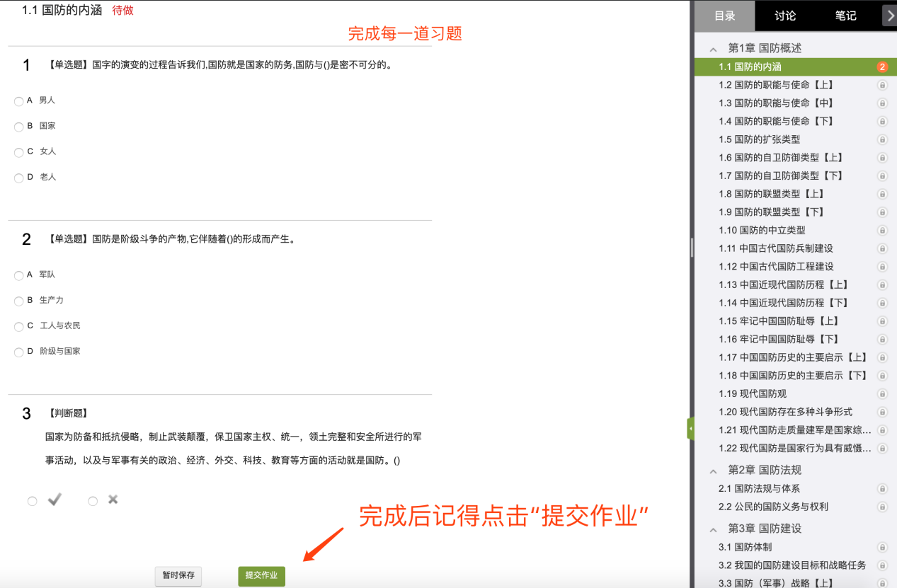Image resolution: width=897 pixels, height=588 pixels.
Task: Switch to the 讨论 tab
Action: [x=784, y=16]
